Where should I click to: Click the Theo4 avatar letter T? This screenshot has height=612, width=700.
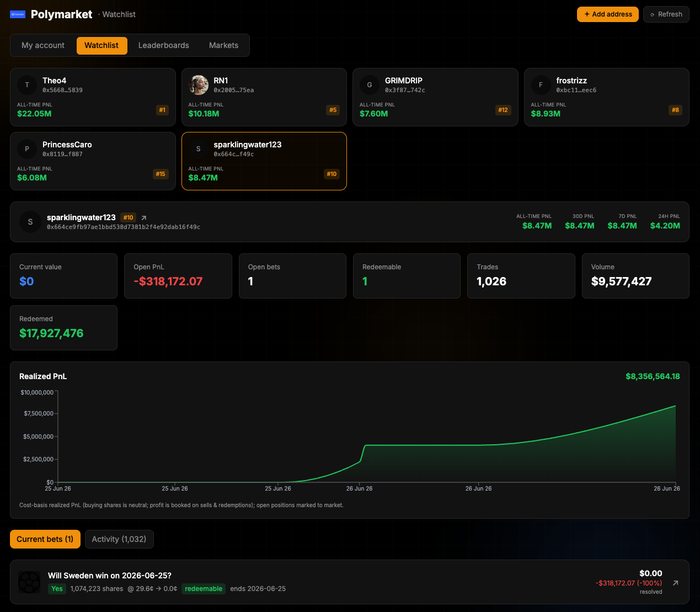[x=27, y=85]
